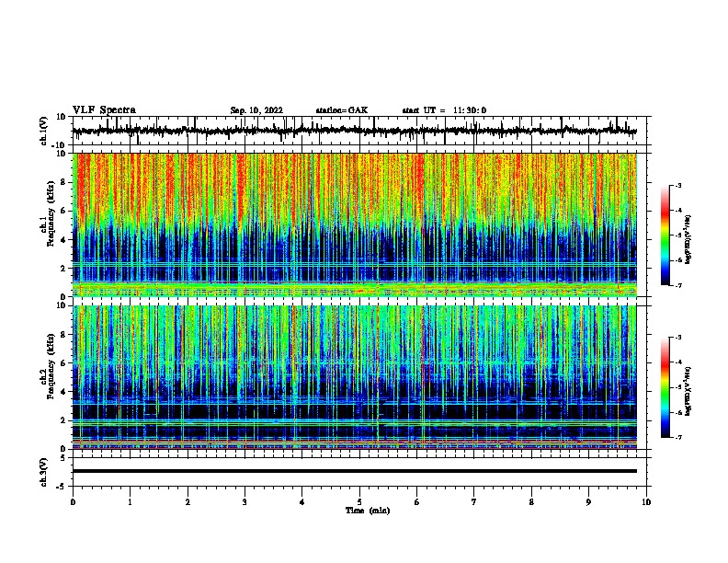Select ch.2 "Frequency (kHz)" axis label
Image resolution: width=728 pixels, height=563 pixels.
[51, 366]
